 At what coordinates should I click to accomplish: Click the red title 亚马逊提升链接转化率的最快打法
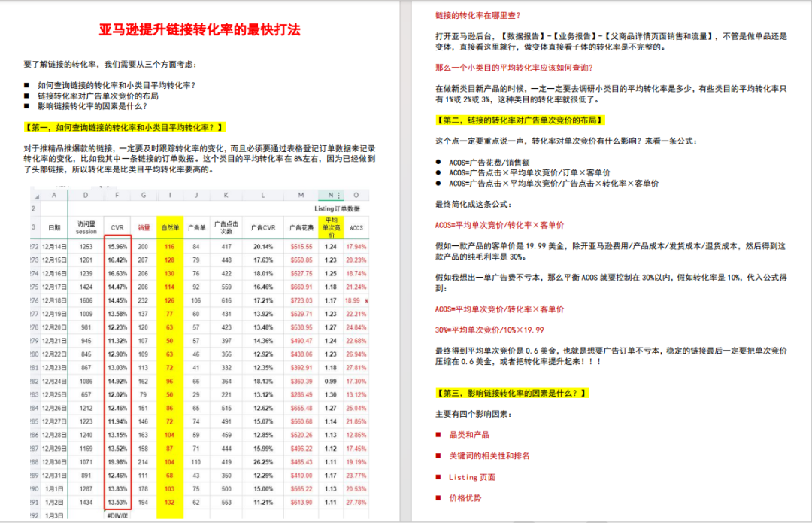click(x=199, y=29)
